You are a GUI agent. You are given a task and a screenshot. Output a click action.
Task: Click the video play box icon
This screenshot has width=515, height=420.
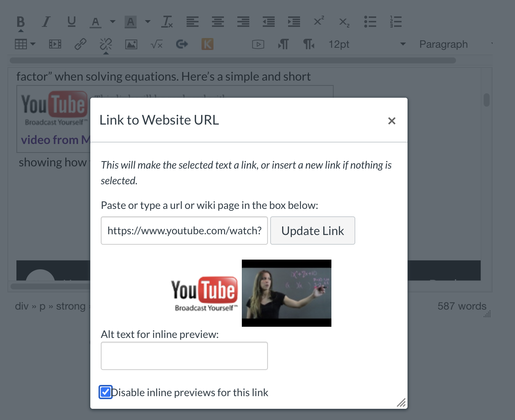258,44
